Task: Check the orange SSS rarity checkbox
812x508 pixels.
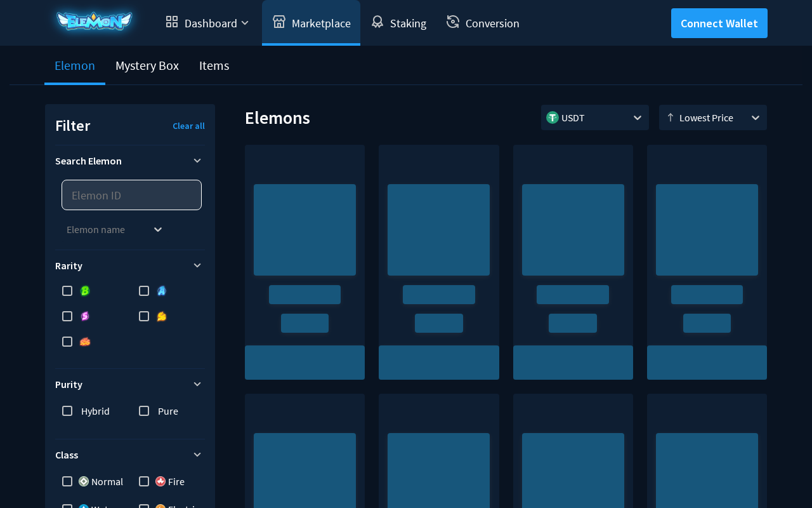Action: [67, 342]
